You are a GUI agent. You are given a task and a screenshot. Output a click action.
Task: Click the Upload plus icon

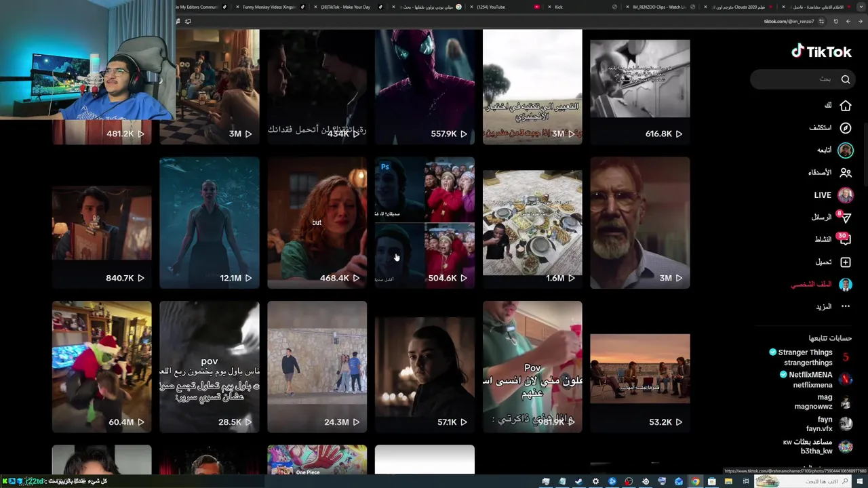846,262
